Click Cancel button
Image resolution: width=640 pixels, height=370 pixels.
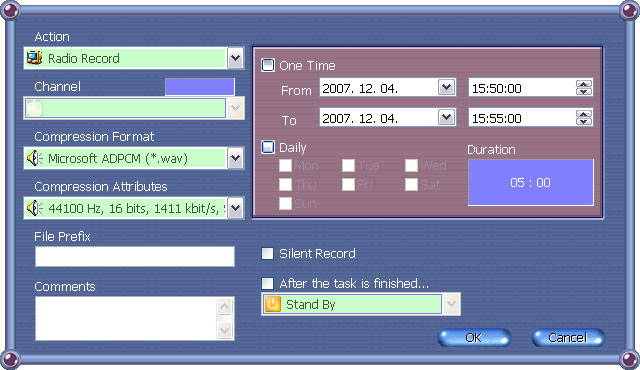point(568,338)
